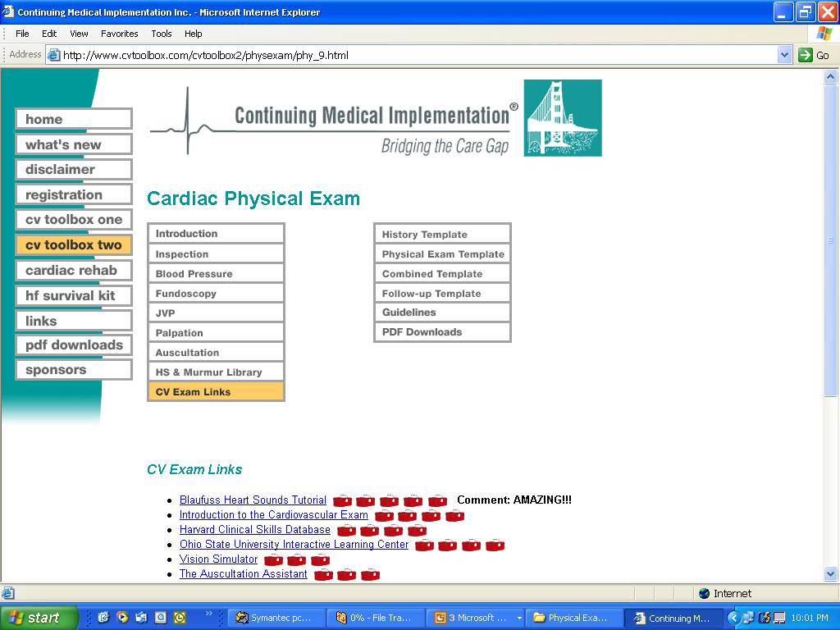Follow the Blaufuss Heart Sounds Tutorial link
The width and height of the screenshot is (840, 630).
pos(253,500)
